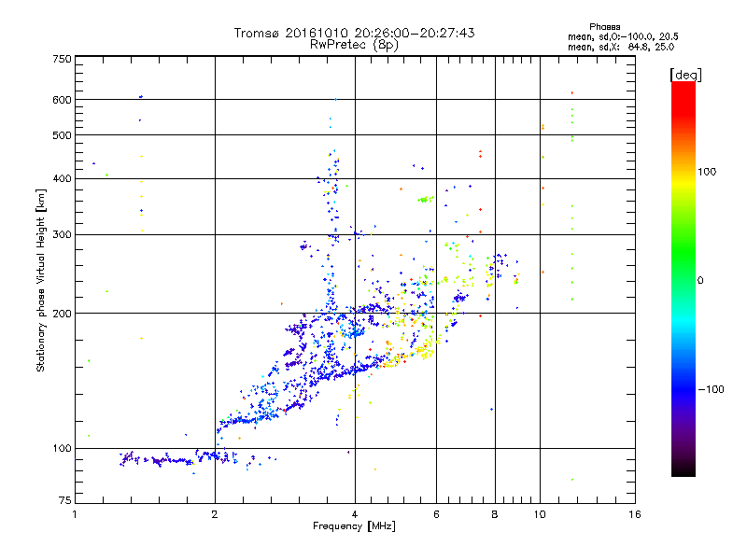Click the "[deg]" colorbar unit label

685,75
